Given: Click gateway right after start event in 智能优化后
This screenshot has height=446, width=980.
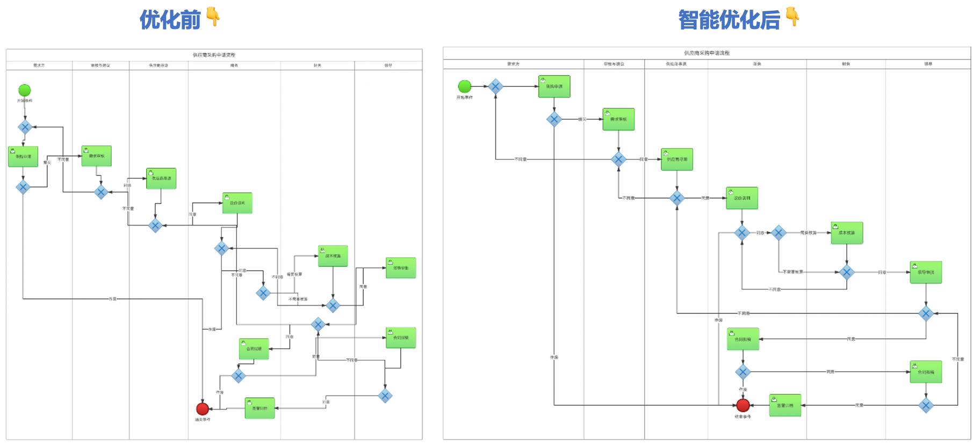Looking at the screenshot, I should point(495,86).
